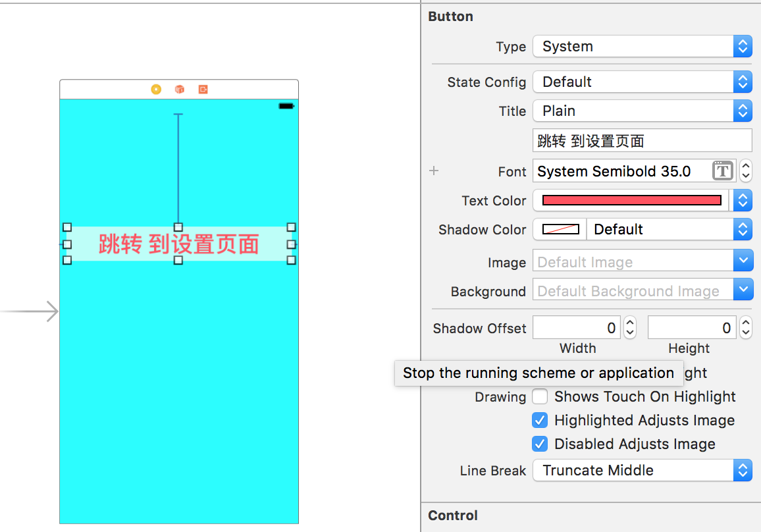
Task: Toggle Highlighted Adjusts Image checkbox
Action: click(540, 420)
